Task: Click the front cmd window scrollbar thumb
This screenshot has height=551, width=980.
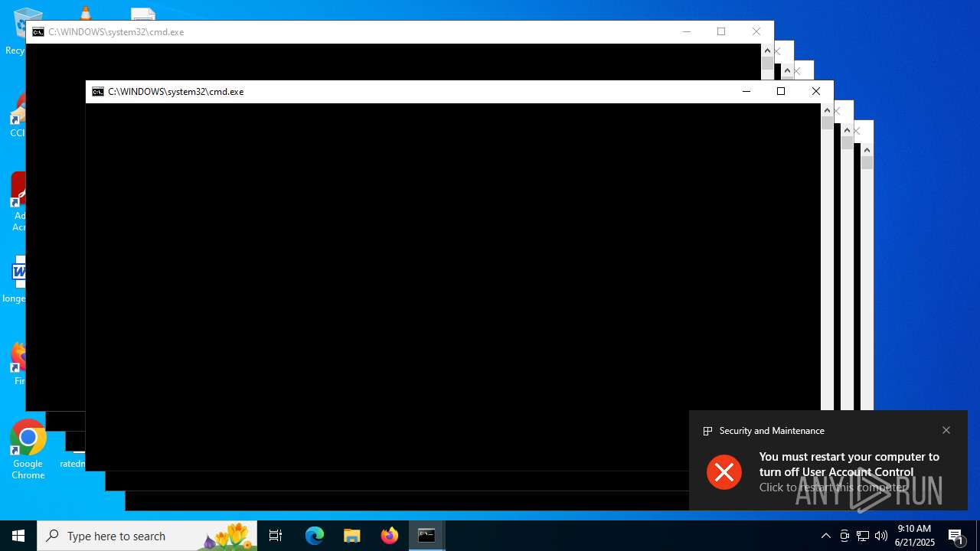Action: tap(827, 123)
